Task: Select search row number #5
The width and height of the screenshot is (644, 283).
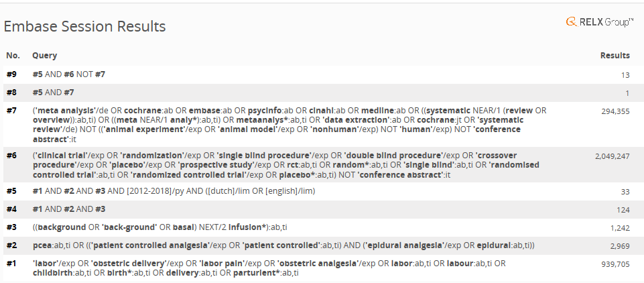Action: [x=11, y=191]
